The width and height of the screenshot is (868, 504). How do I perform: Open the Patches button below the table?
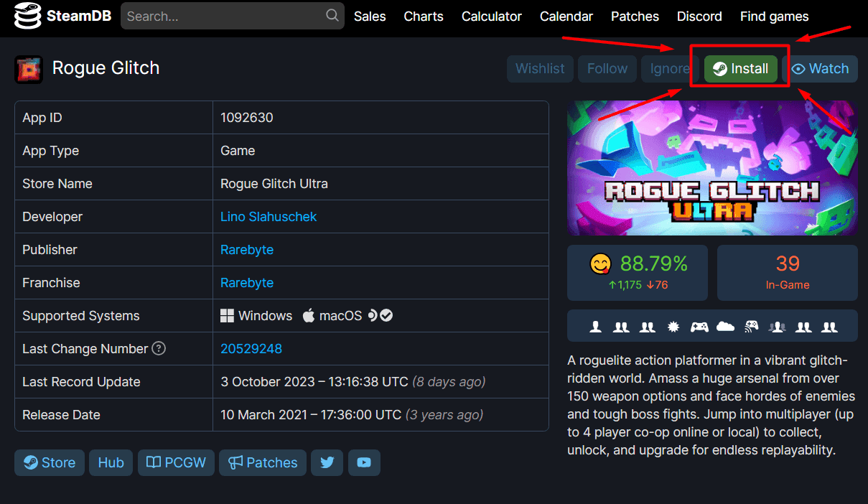[x=263, y=463]
